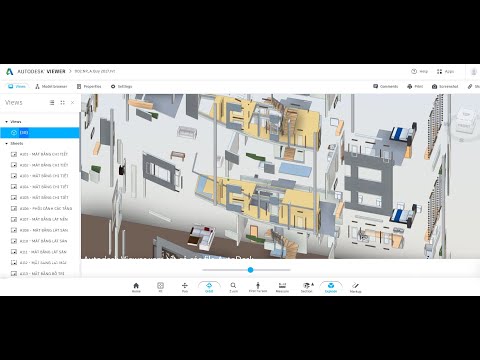
Task: Click the sheet icon beside A208
Action: pos(14,230)
